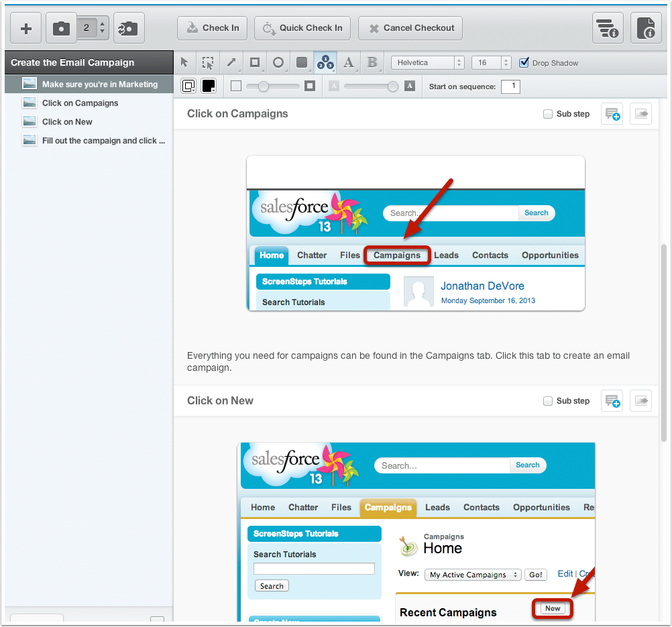Click the camera screen capture button

coord(61,28)
